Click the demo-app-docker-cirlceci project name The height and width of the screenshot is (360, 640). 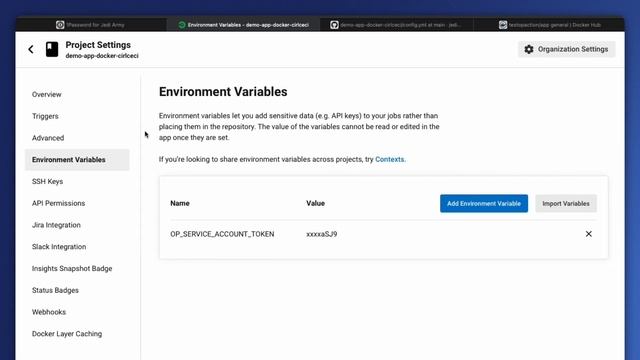102,56
